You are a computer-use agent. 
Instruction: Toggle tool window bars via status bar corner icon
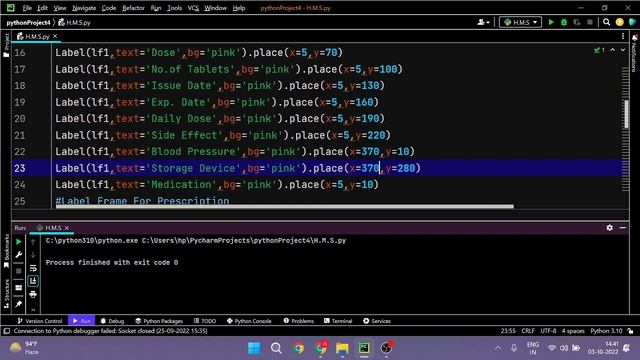click(x=7, y=331)
